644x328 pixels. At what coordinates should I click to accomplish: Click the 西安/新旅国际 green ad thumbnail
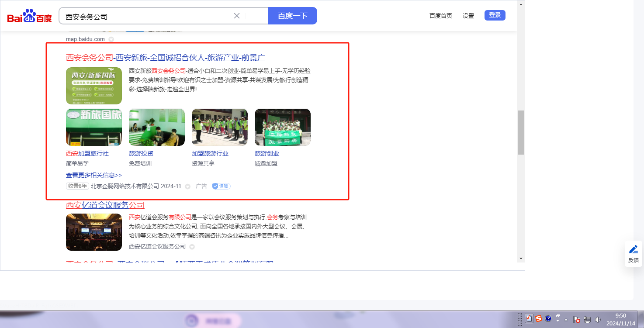click(94, 86)
